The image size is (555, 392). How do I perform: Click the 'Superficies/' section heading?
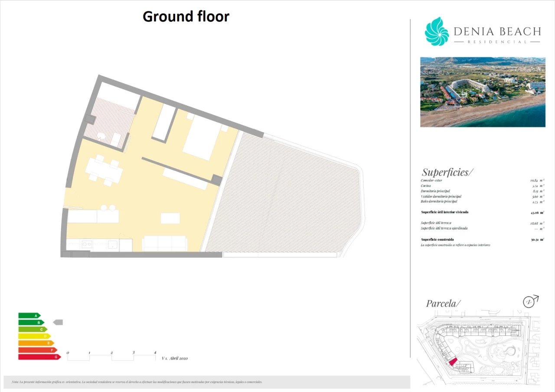(x=447, y=172)
